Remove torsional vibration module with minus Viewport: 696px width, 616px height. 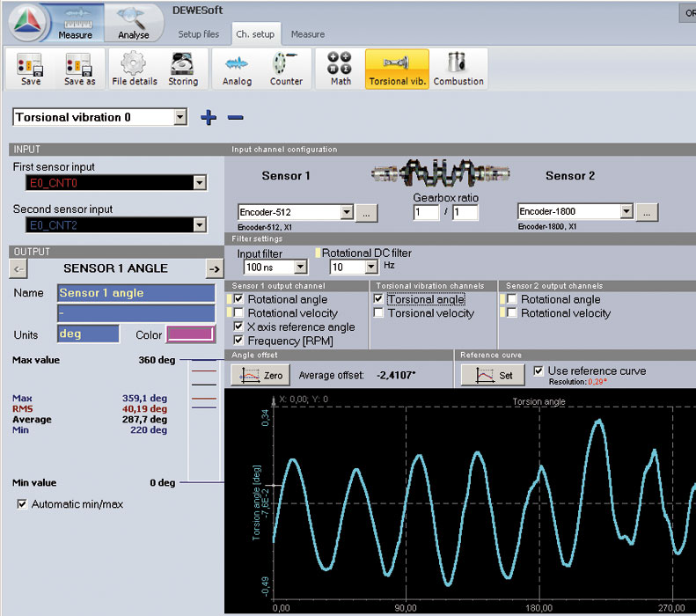coord(235,118)
